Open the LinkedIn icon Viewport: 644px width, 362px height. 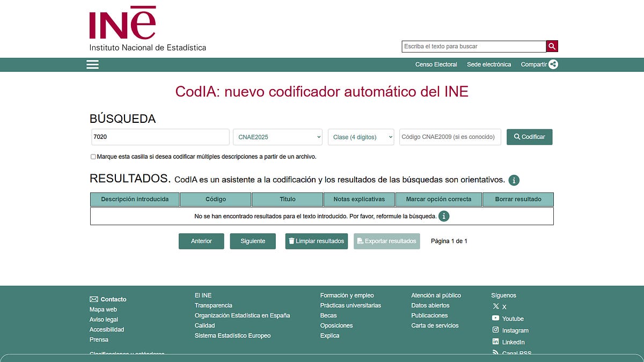(496, 342)
